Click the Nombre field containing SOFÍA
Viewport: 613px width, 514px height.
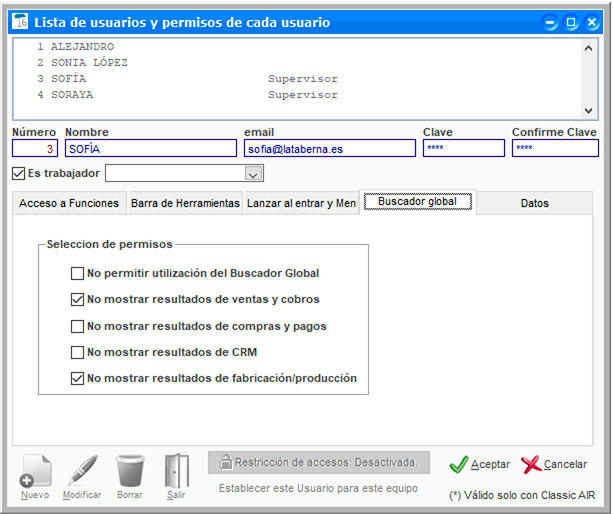tap(151, 149)
